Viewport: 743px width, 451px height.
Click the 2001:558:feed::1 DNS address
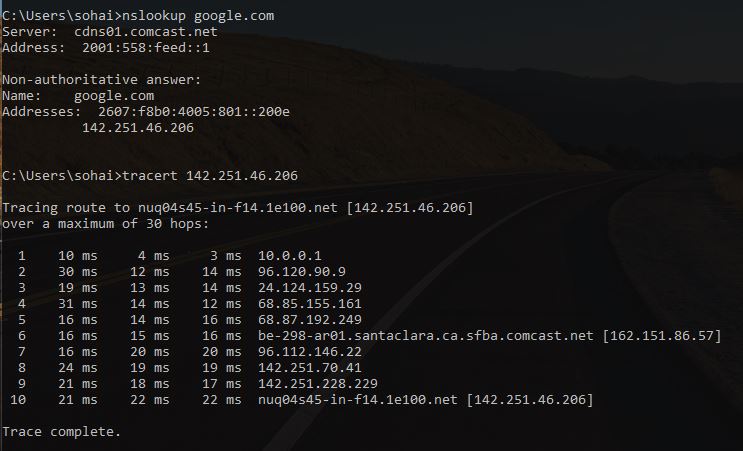(146, 48)
